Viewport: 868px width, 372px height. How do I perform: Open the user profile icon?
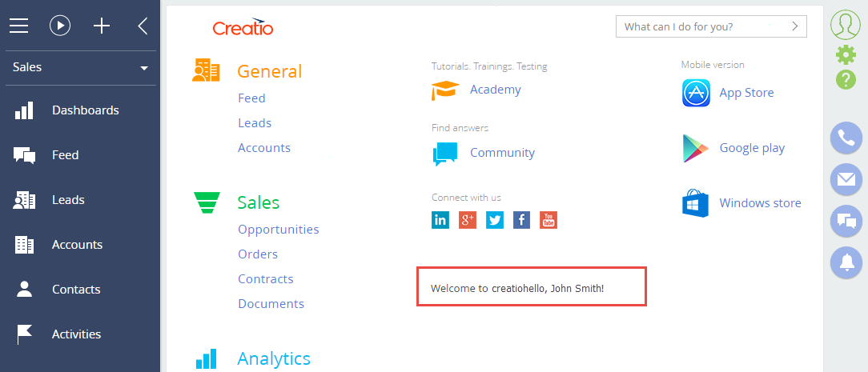pyautogui.click(x=845, y=25)
